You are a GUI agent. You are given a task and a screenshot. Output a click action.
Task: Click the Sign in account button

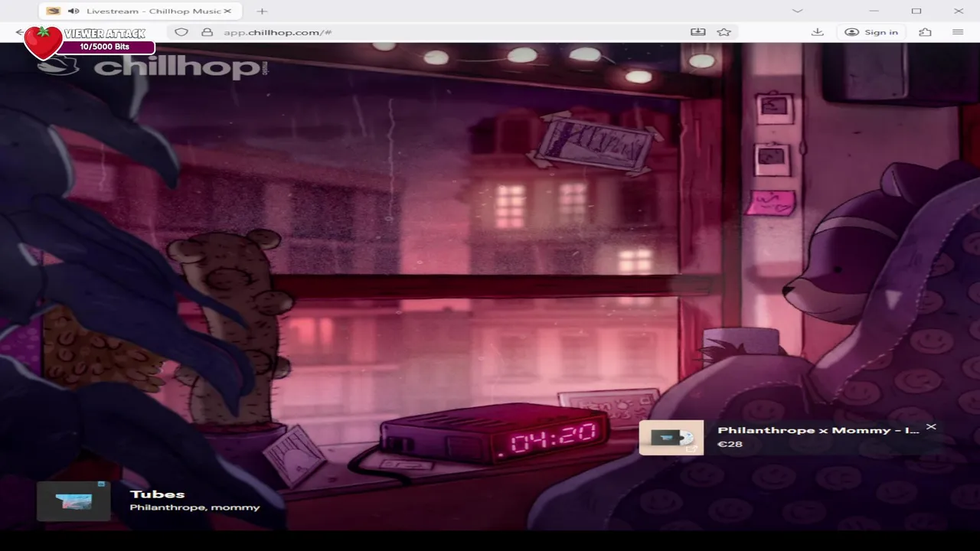click(x=871, y=32)
